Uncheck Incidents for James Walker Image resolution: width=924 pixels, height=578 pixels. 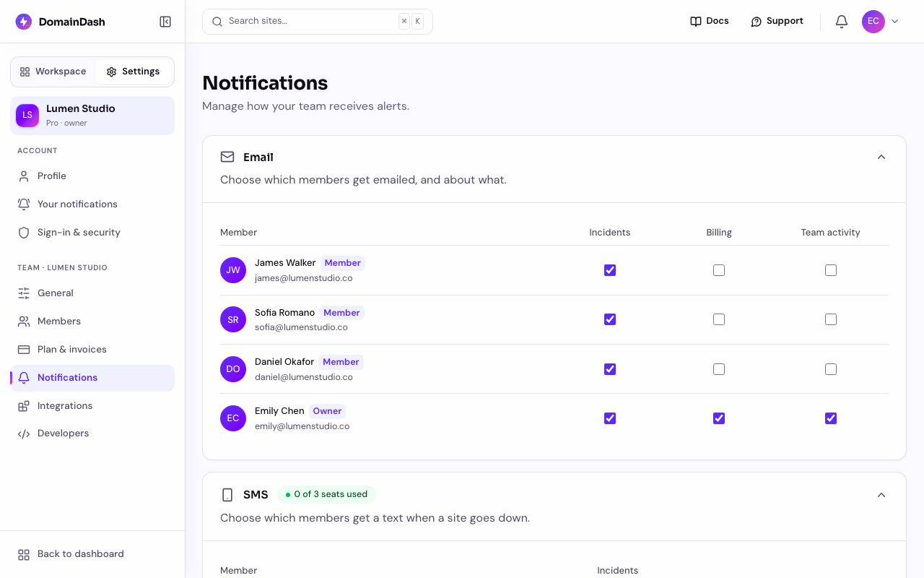point(610,270)
